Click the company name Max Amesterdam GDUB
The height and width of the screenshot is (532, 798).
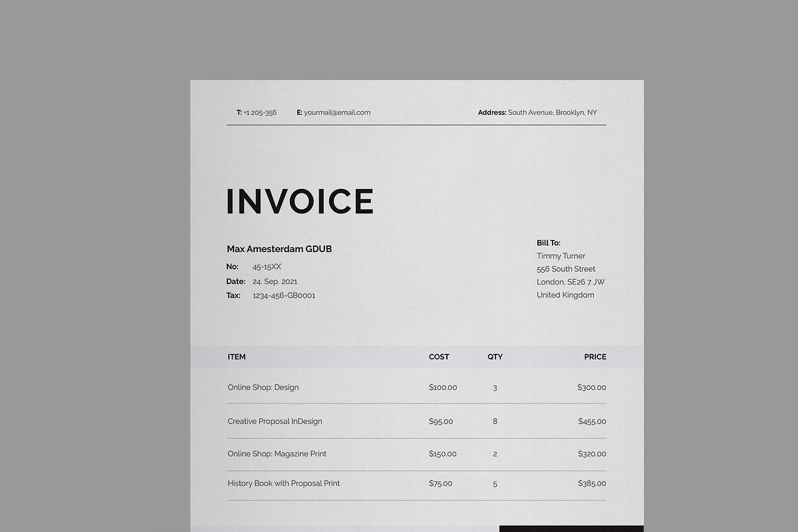[279, 249]
